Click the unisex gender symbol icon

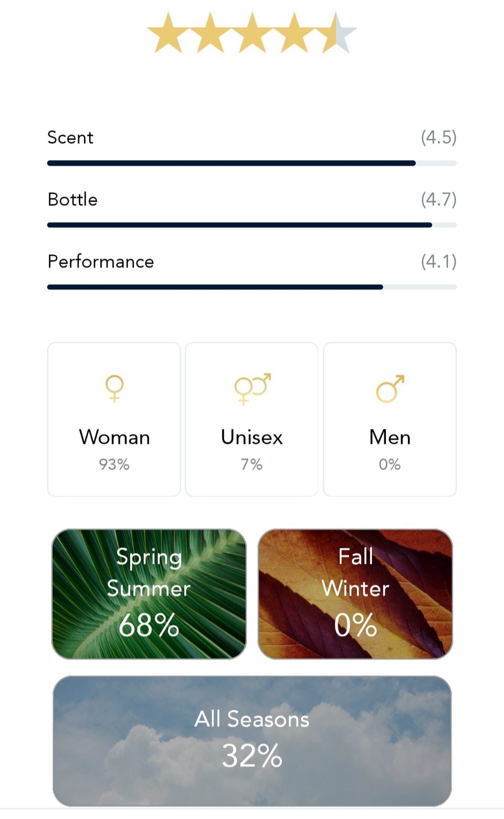click(252, 388)
